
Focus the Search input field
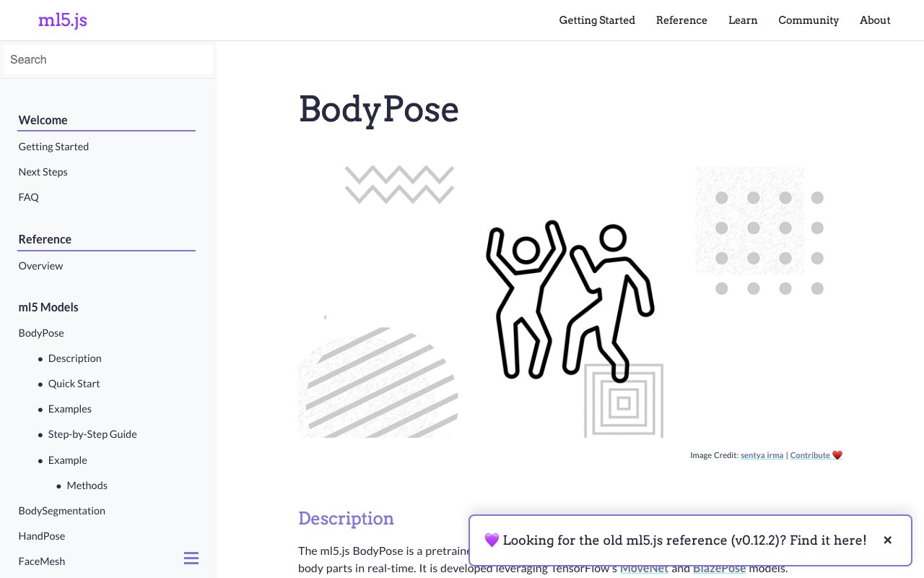pyautogui.click(x=108, y=59)
